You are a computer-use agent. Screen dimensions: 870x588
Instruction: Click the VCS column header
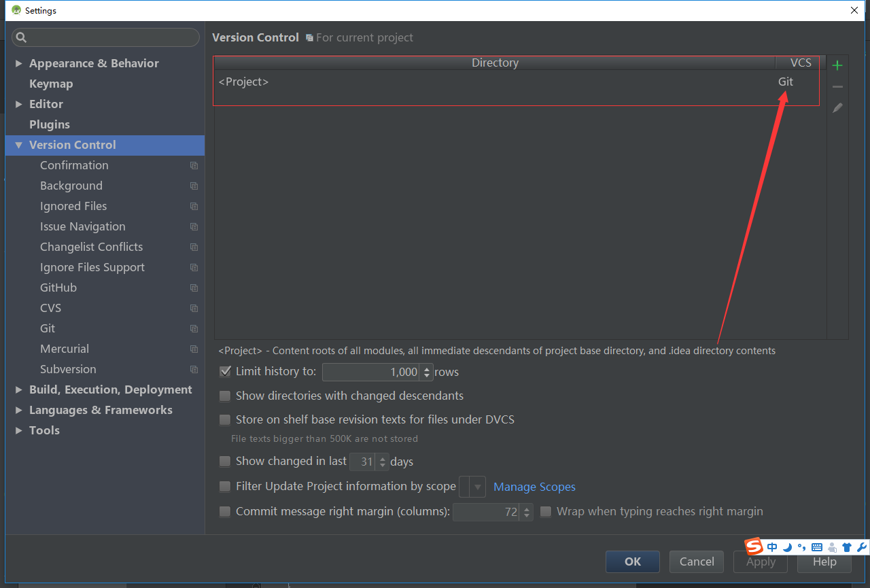801,63
